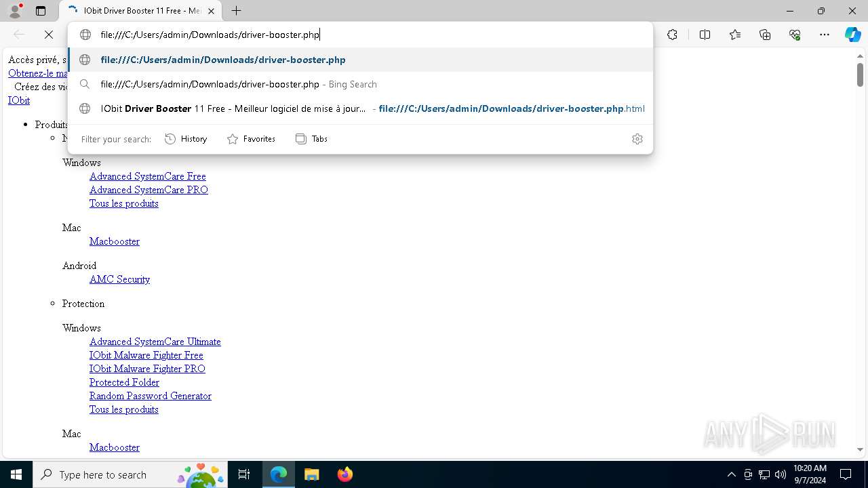Open the clock showing 10:20 AM
Screen dimensions: 868x488
pyautogui.click(x=810, y=474)
